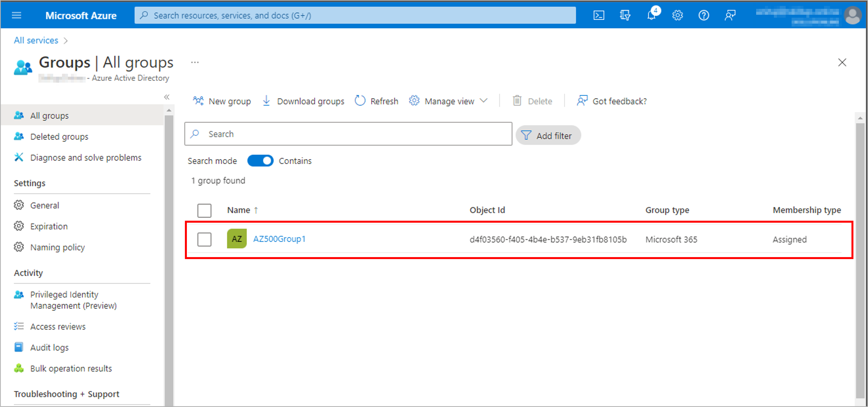This screenshot has height=407, width=868.
Task: Open the portal hamburger menu
Action: pos(17,15)
